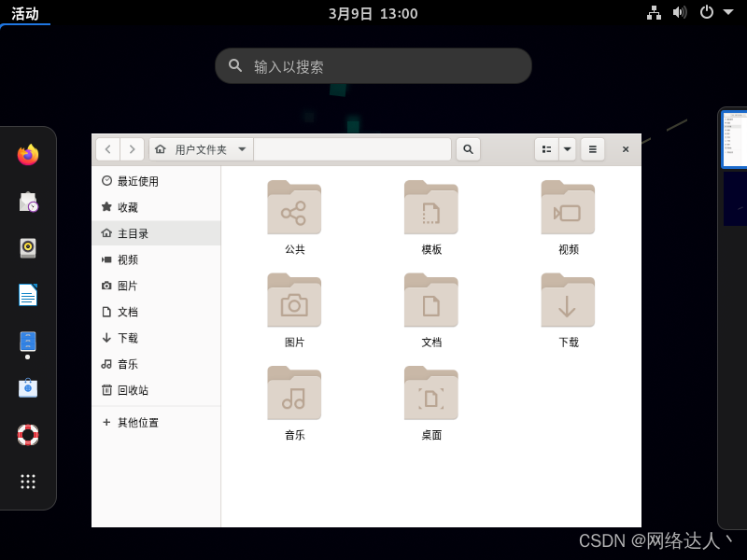Open 图片 in the sidebar

point(156,286)
